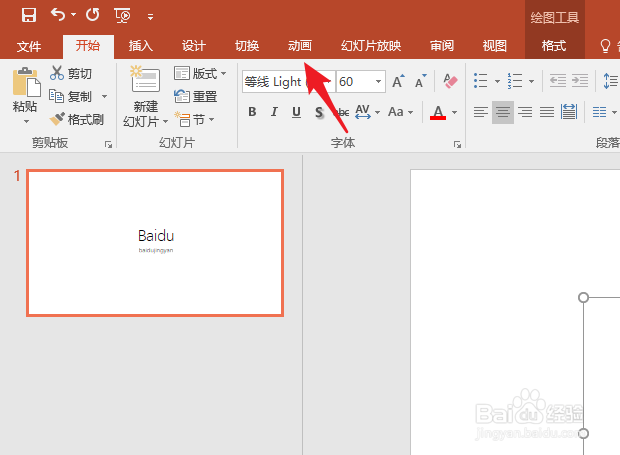Viewport: 620px width, 455px height.
Task: Expand the font color dropdown arrow
Action: 455,113
